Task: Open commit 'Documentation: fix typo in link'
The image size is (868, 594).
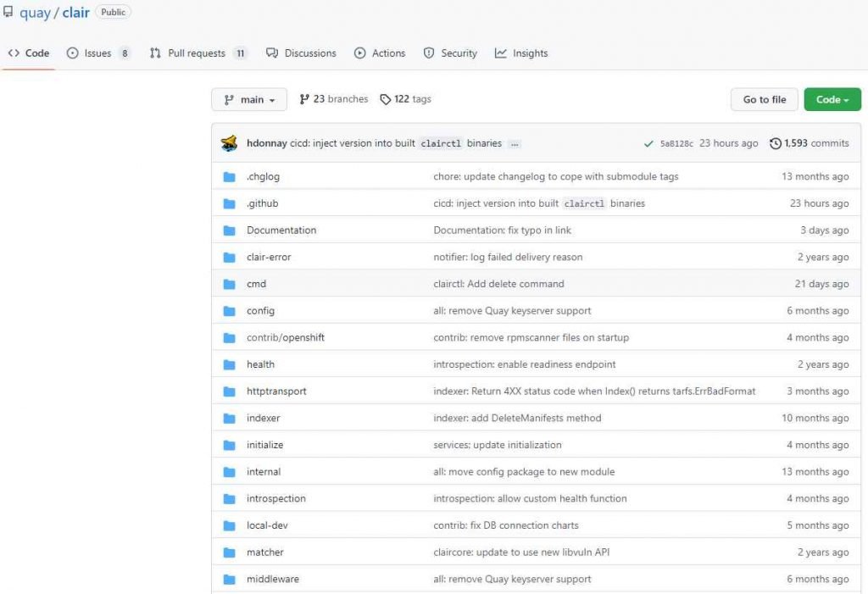Action: point(502,230)
